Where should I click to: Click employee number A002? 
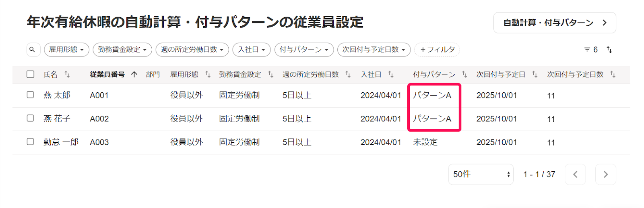click(x=99, y=119)
